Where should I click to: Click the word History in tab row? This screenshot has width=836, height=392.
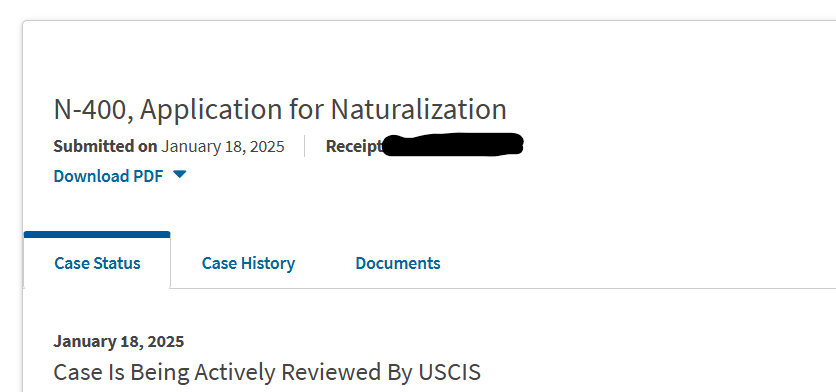[272, 263]
